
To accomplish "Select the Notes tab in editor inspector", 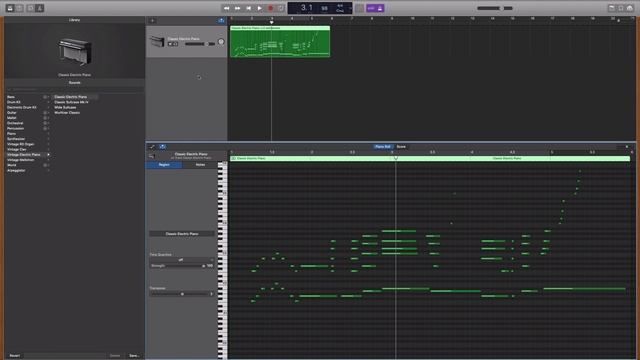I will (200, 164).
